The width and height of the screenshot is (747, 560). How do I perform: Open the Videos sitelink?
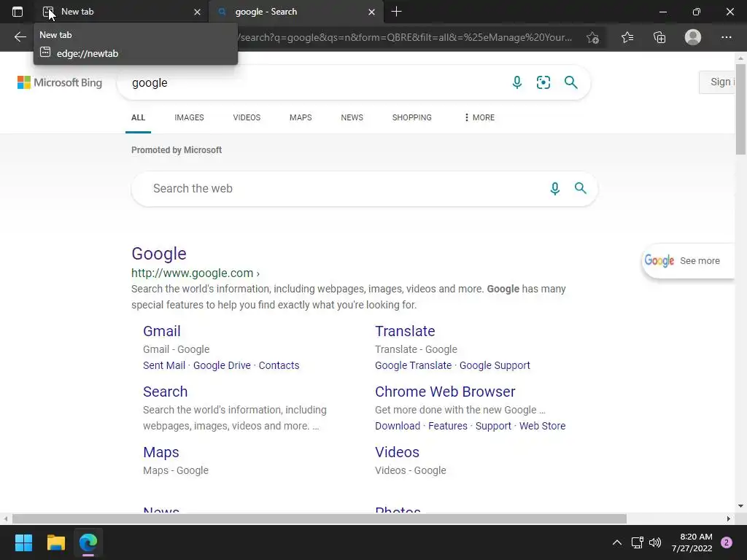[x=397, y=452]
